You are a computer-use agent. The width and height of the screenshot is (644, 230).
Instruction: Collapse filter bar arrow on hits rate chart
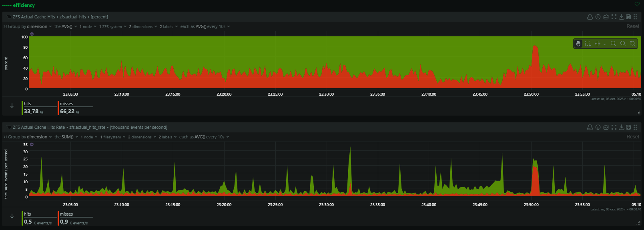(5, 137)
